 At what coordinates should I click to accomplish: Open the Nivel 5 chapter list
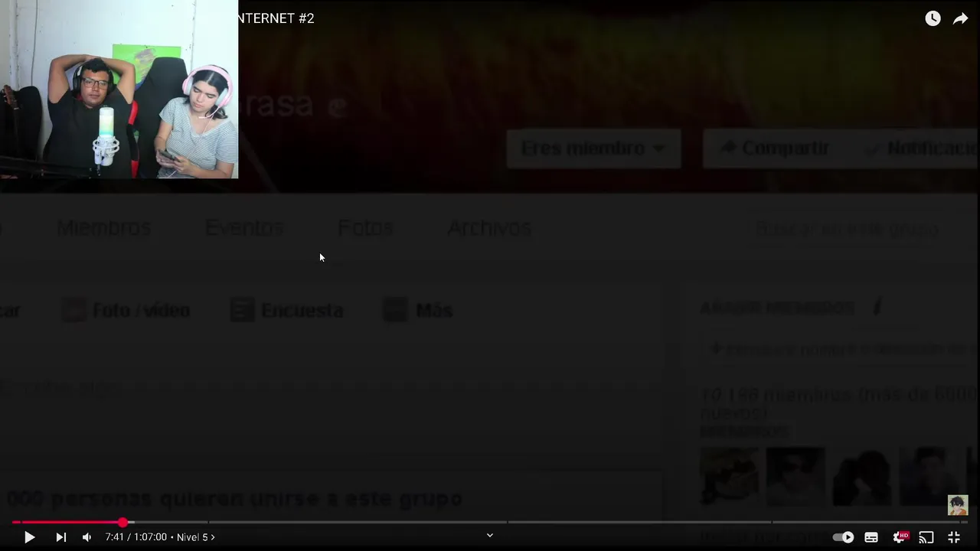click(196, 537)
